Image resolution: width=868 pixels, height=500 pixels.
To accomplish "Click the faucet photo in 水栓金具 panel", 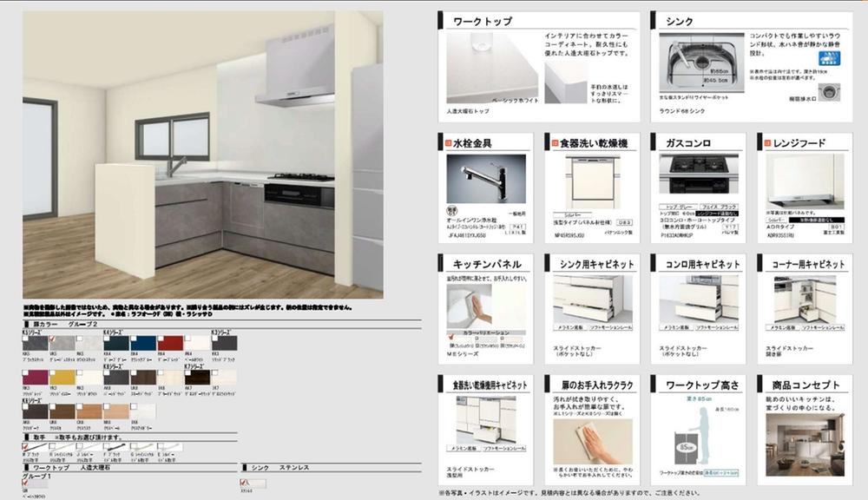I will click(x=485, y=180).
